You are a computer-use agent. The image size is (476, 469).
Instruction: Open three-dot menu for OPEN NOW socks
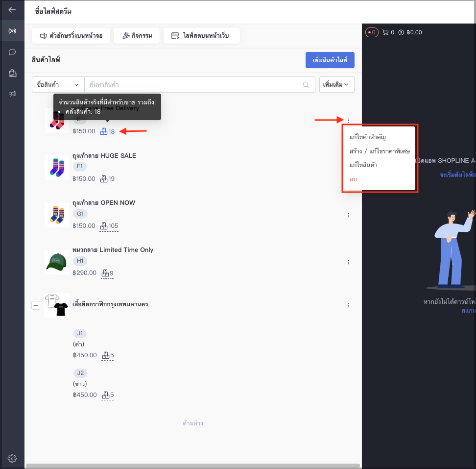349,215
